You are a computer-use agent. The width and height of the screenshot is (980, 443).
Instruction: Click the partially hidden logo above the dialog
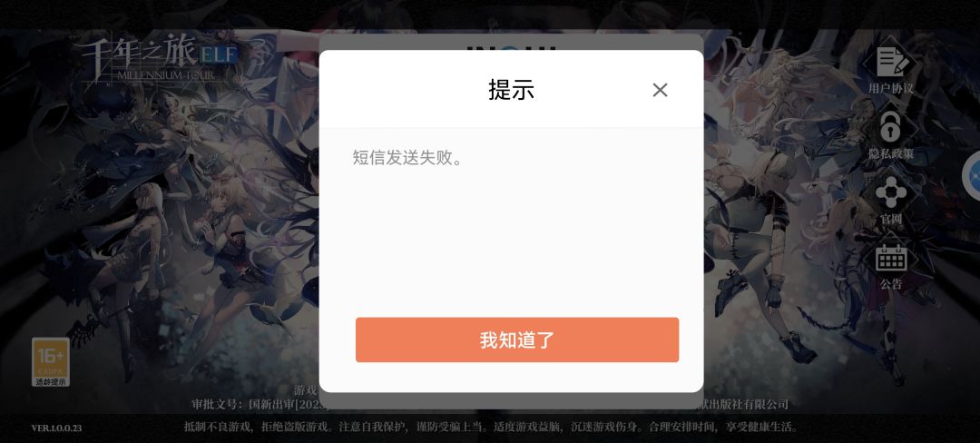click(511, 46)
